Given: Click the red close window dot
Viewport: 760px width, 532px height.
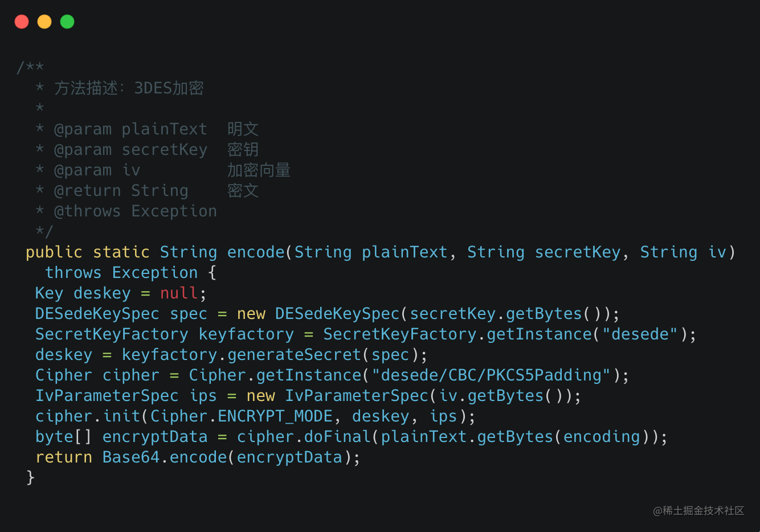Looking at the screenshot, I should (x=22, y=22).
